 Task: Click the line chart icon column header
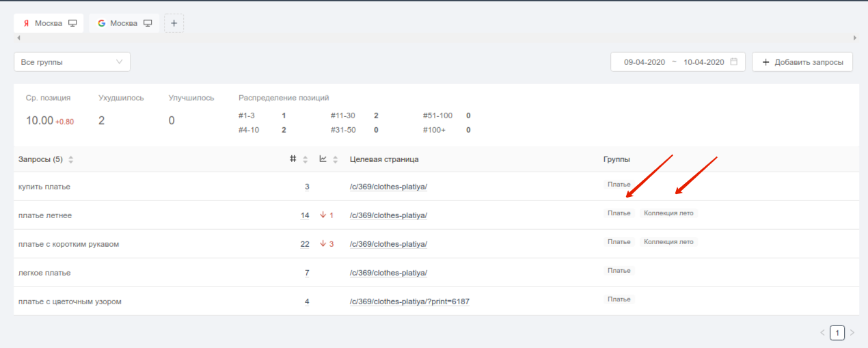323,159
